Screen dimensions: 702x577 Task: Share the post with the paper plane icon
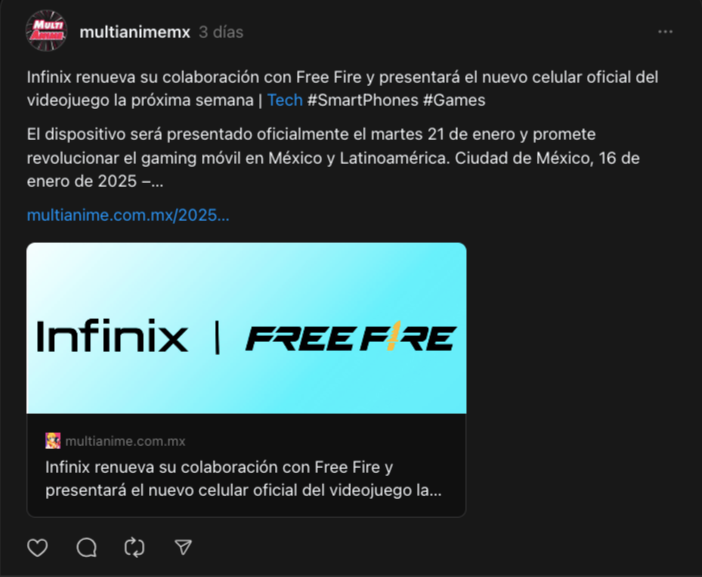[183, 547]
